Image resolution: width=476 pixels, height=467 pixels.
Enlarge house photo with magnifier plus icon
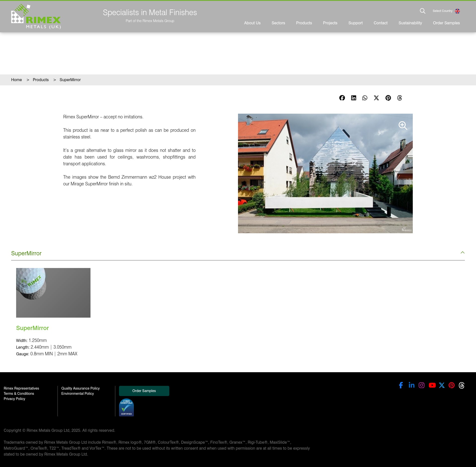click(x=403, y=126)
